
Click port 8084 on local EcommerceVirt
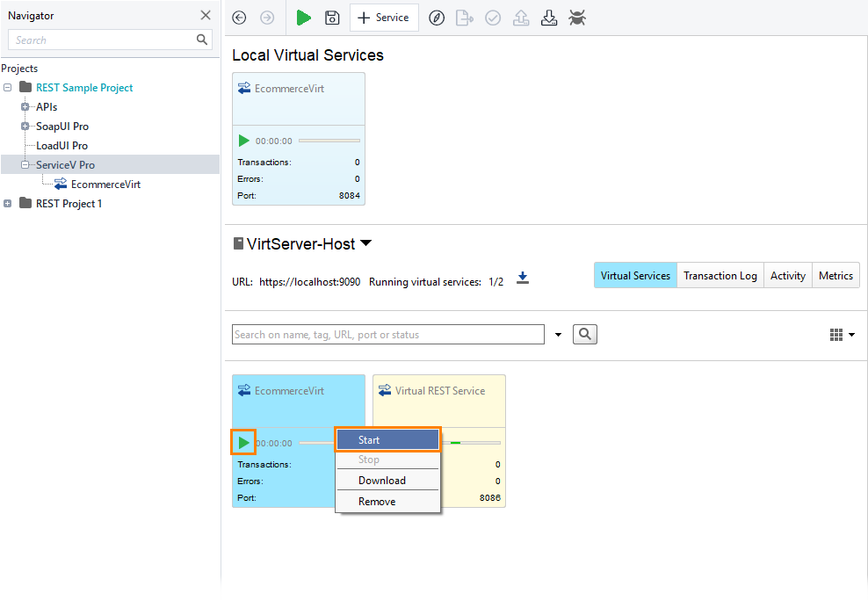350,195
